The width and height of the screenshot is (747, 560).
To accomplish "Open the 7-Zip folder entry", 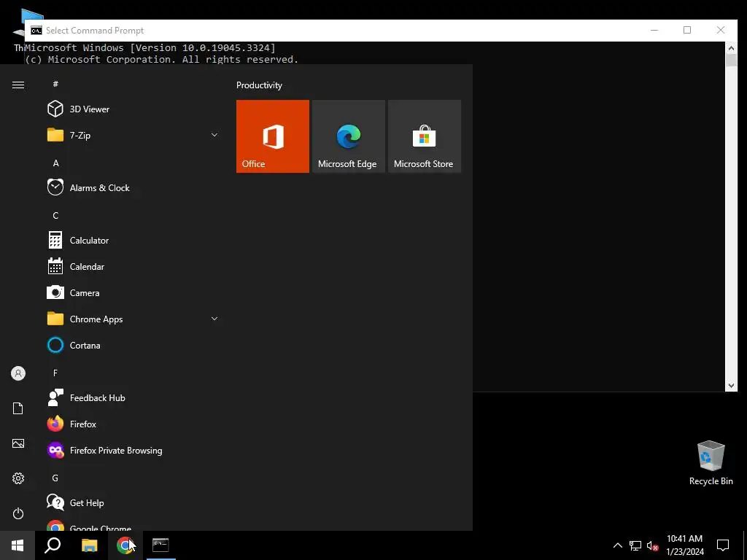I will pyautogui.click(x=133, y=135).
